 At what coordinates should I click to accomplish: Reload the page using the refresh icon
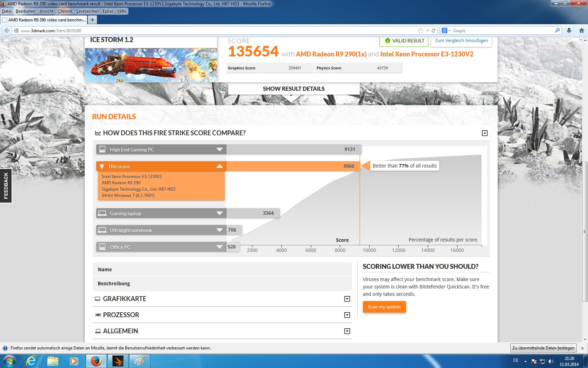click(x=433, y=30)
